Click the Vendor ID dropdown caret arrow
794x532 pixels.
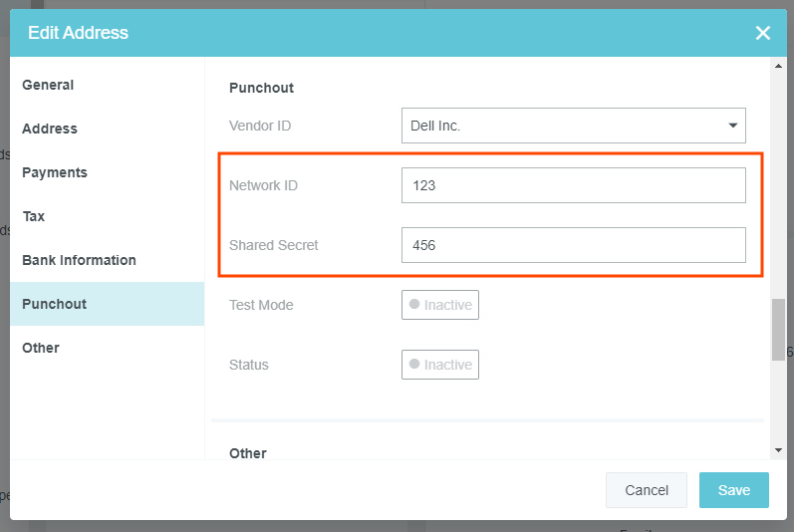pos(733,126)
